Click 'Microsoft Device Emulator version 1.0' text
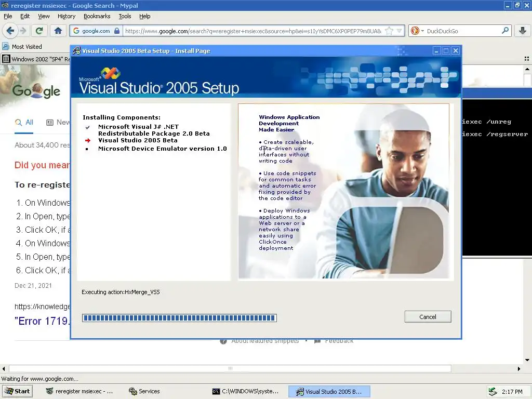 point(162,149)
